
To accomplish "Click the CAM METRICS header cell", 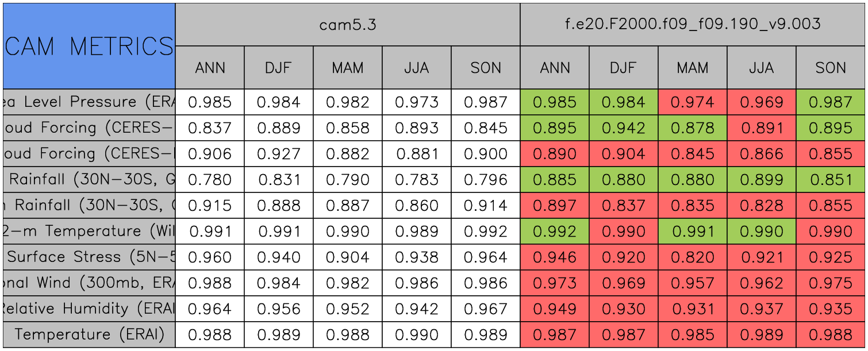I will [89, 46].
